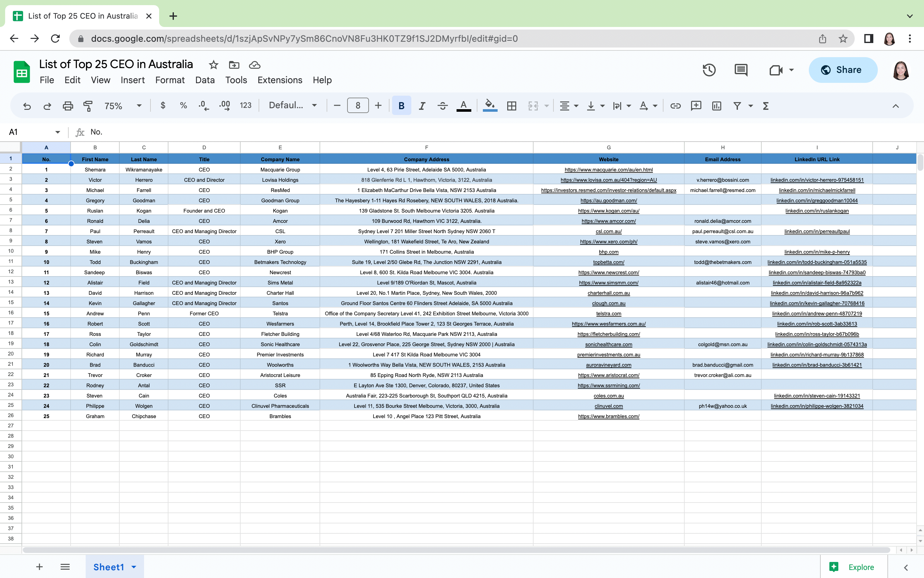Image resolution: width=924 pixels, height=578 pixels.
Task: Click more number formats 123 button
Action: (x=245, y=106)
